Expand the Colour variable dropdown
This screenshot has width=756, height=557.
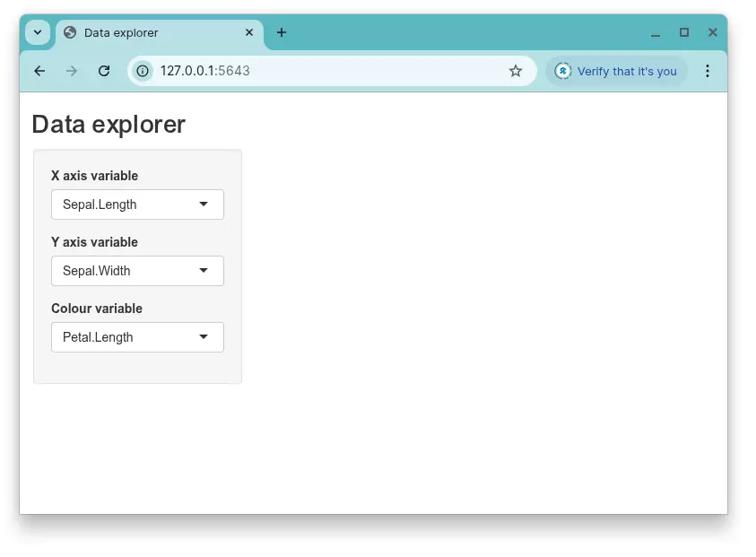pos(137,337)
